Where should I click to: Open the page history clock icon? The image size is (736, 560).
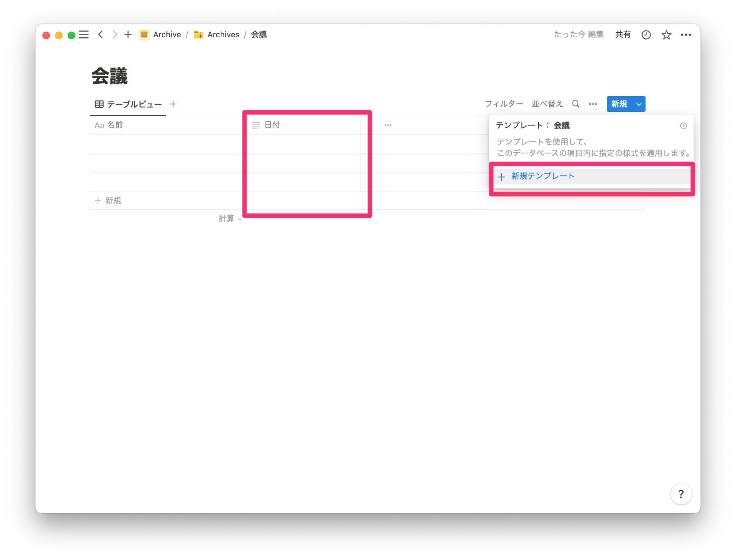coord(646,34)
